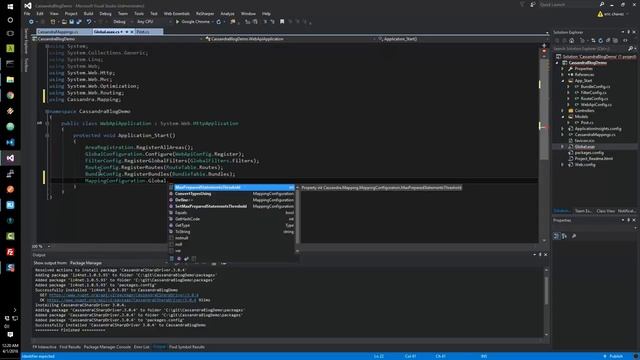Click the Open File toolbar icon

click(x=64, y=22)
